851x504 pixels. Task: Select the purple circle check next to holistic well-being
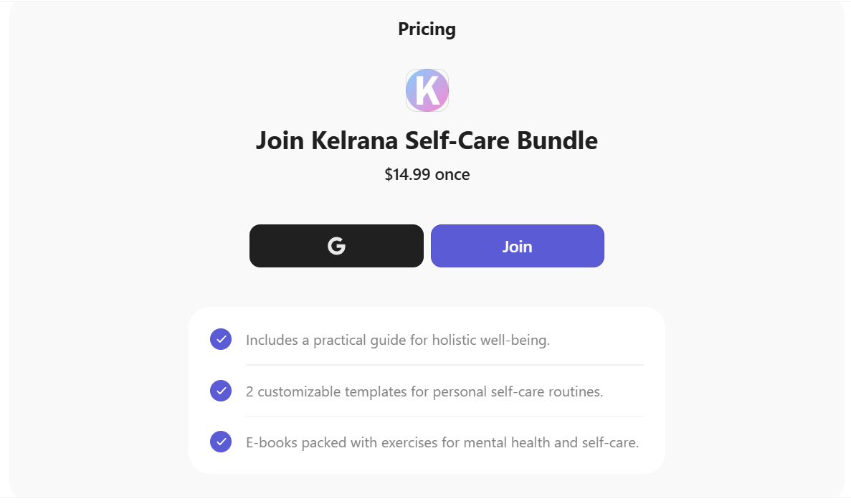(x=221, y=339)
